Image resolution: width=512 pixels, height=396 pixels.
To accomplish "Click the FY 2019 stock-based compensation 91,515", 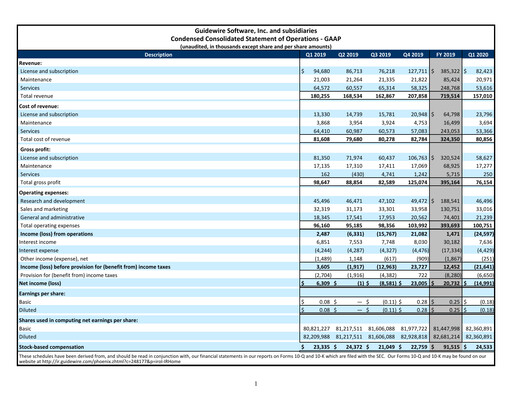I will 452,347.
